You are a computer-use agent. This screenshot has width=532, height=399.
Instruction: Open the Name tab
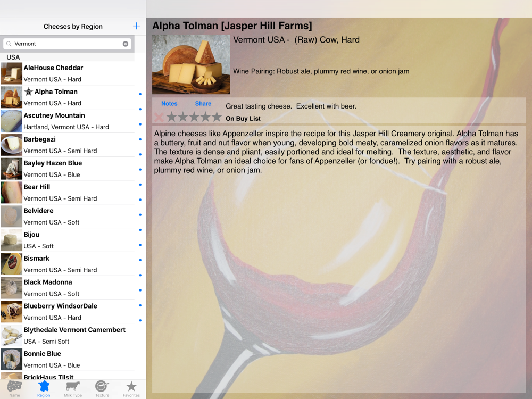(x=14, y=389)
